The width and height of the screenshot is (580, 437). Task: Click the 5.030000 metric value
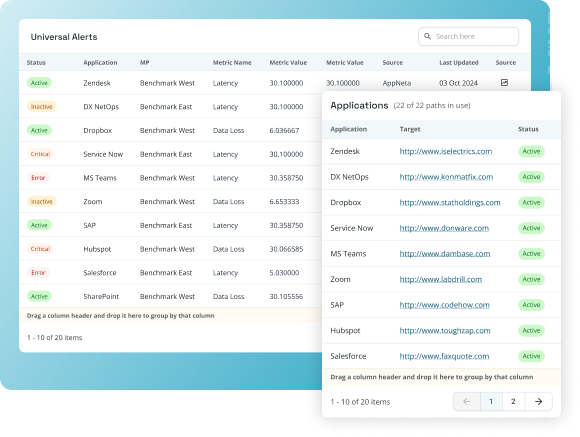[x=284, y=273]
